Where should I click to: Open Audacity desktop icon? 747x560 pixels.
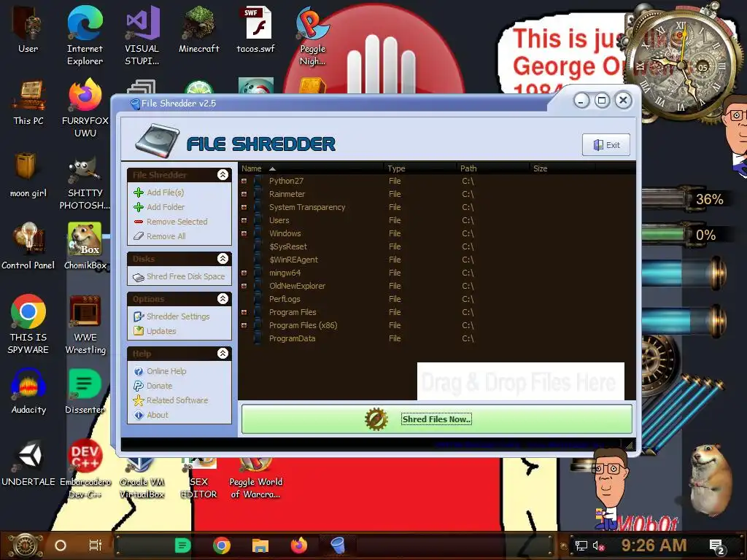[x=28, y=391]
